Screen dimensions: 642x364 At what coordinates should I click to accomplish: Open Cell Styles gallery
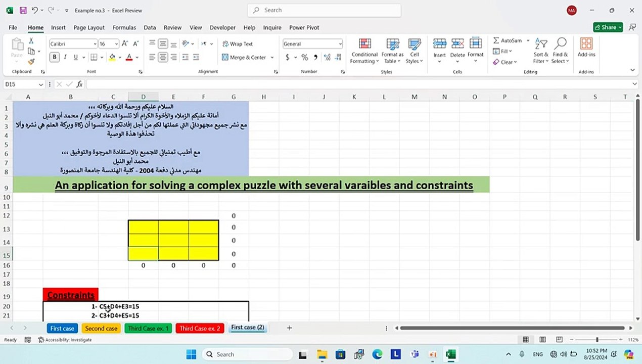click(x=415, y=51)
